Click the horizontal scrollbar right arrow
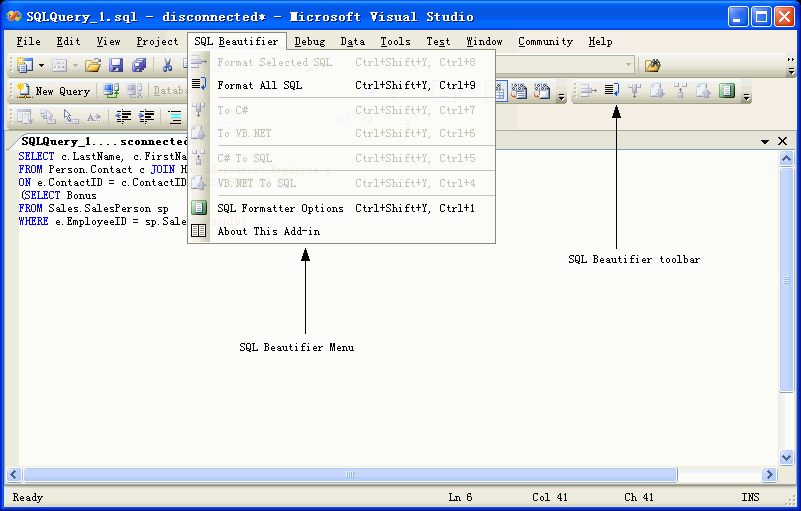This screenshot has width=801, height=511. (x=769, y=475)
